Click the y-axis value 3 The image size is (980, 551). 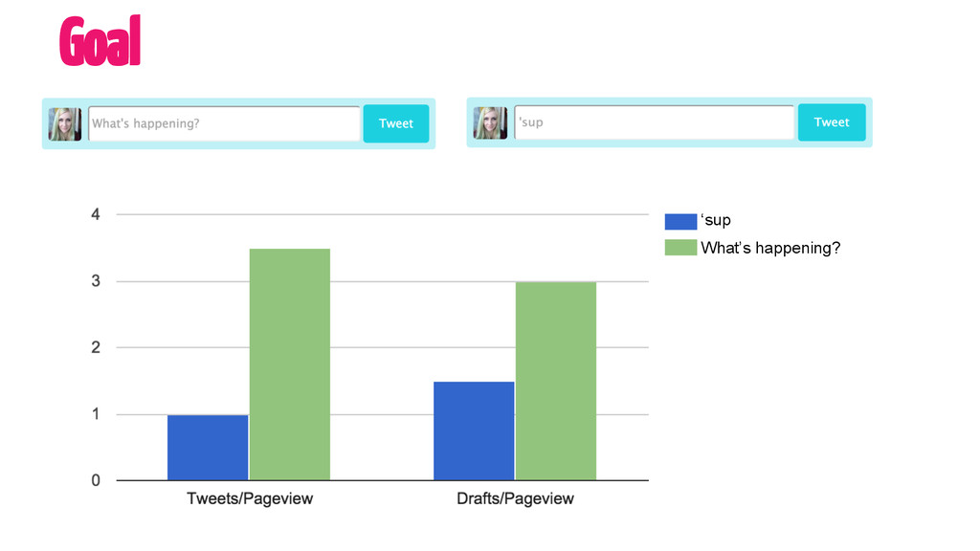click(x=96, y=281)
